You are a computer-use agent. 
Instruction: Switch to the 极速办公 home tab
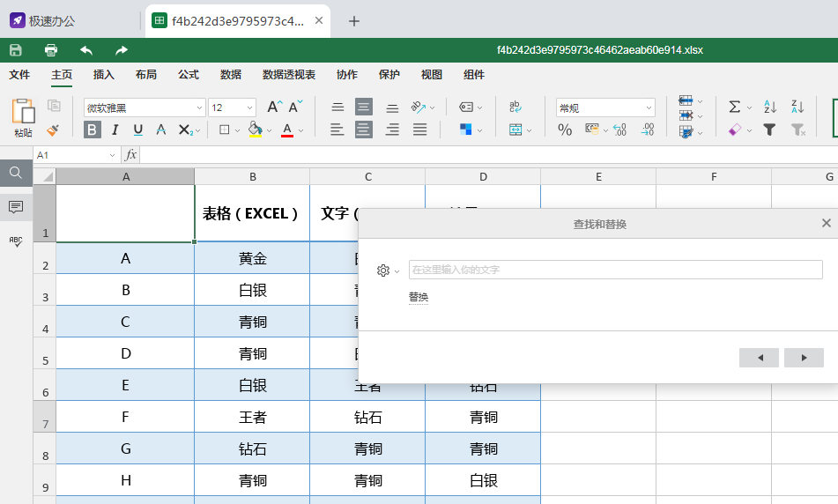[41, 21]
